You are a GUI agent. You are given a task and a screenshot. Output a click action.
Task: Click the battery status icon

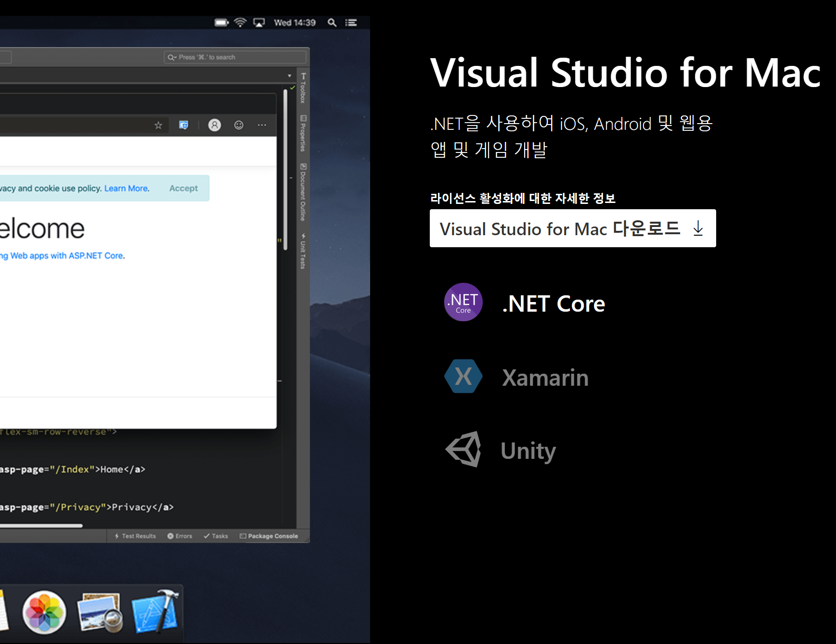pyautogui.click(x=221, y=23)
